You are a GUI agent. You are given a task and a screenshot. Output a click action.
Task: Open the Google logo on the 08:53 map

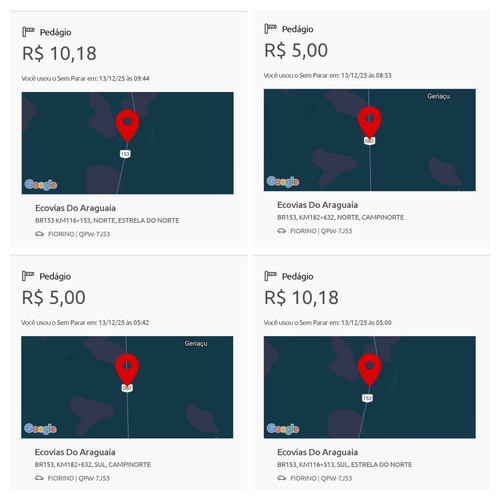pyautogui.click(x=283, y=181)
